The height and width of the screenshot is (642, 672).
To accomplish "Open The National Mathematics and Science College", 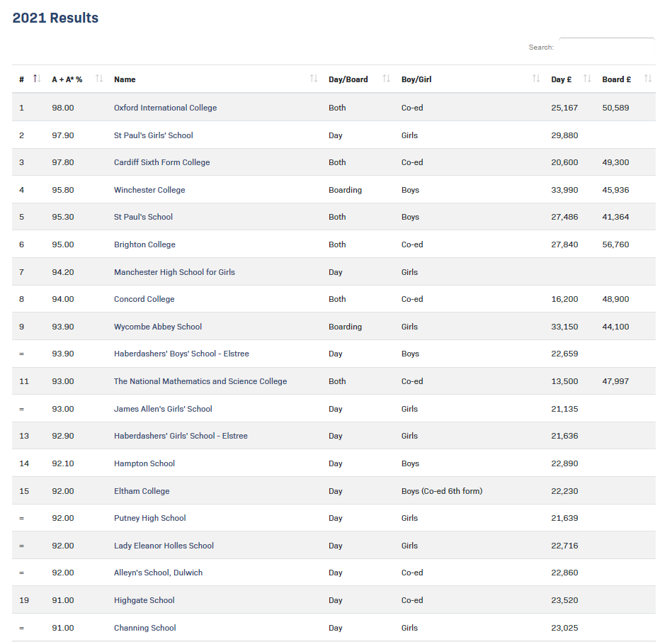I will click(x=200, y=381).
